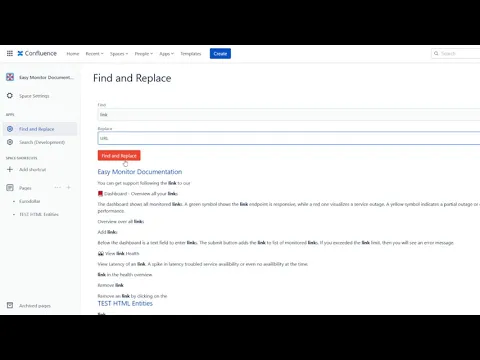
Task: Open the Eurodollar page in tree
Action: click(x=30, y=201)
